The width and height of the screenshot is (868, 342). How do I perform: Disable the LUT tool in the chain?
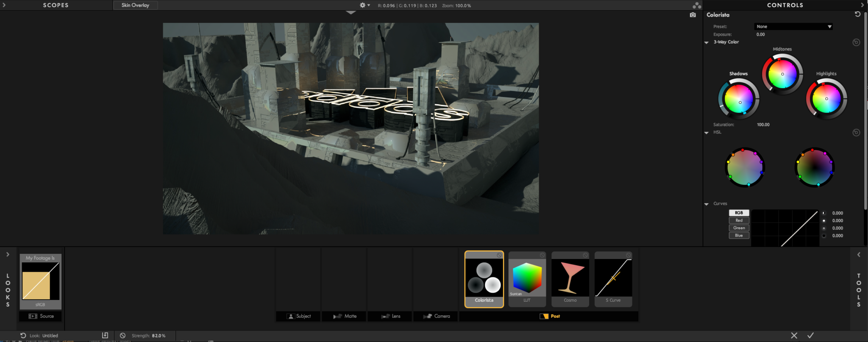[x=542, y=255]
